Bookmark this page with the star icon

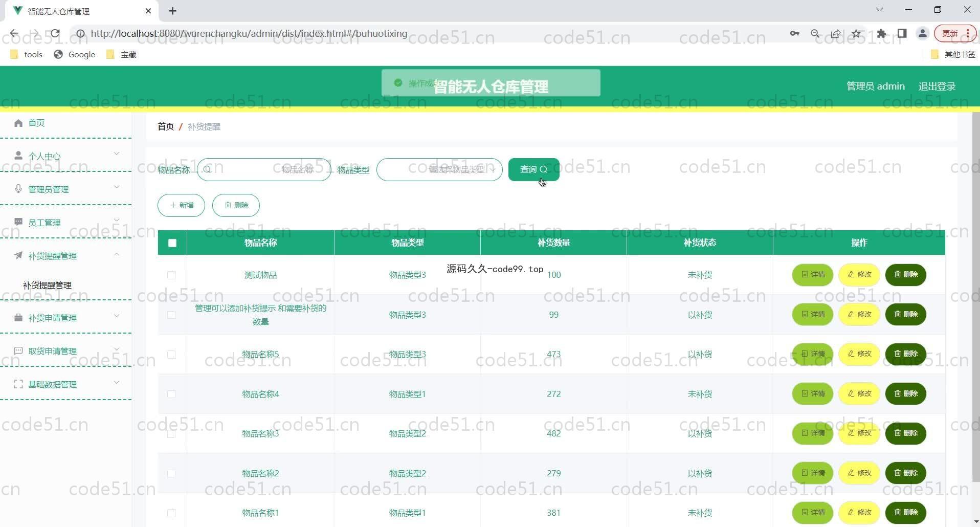pyautogui.click(x=856, y=34)
